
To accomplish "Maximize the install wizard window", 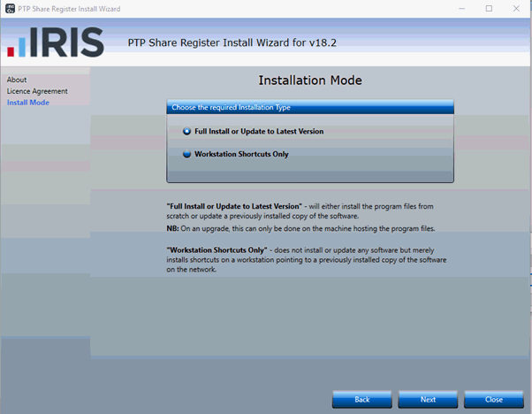I will [489, 9].
